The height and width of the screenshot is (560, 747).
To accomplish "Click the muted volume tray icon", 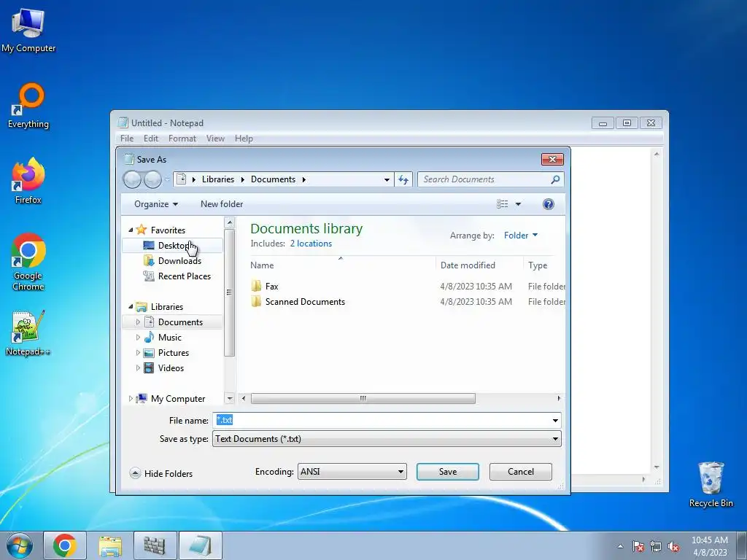I will [673, 546].
